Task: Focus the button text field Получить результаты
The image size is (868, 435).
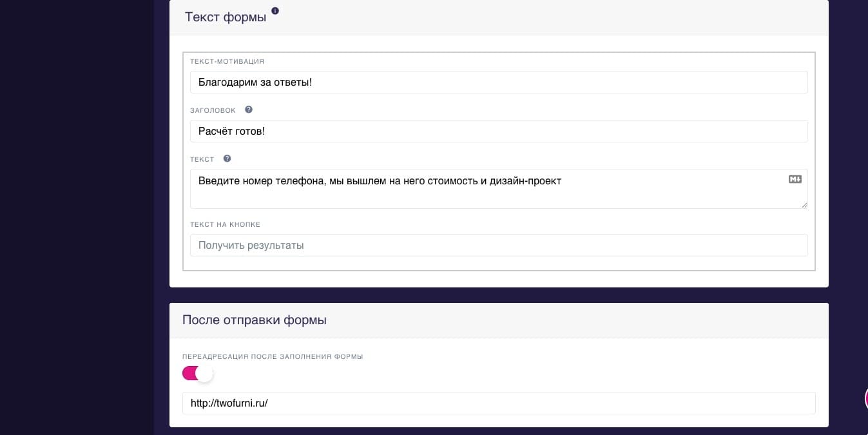Action: [499, 246]
